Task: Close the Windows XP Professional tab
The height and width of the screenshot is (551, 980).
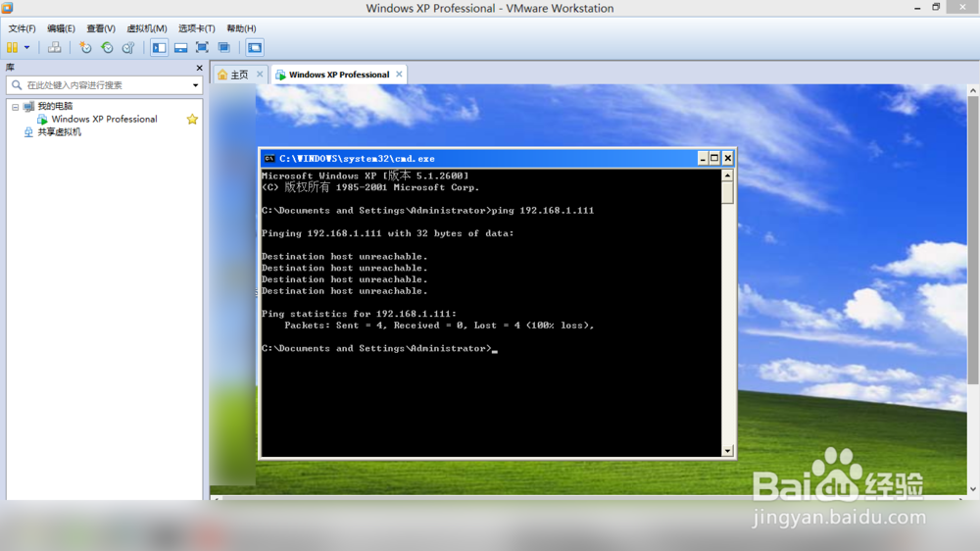Action: point(399,75)
